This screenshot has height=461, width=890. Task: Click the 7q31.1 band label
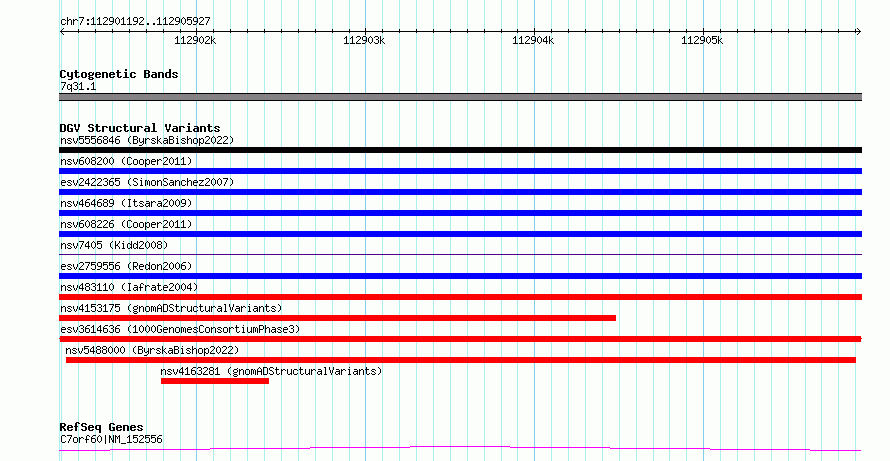click(x=78, y=86)
